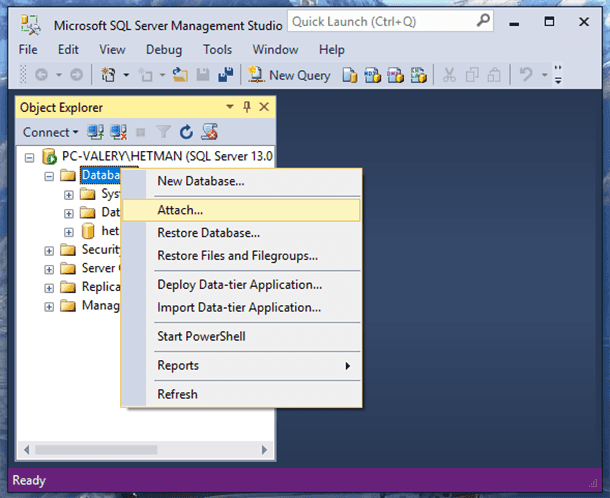Choose Import Data-tier Application...
The height and width of the screenshot is (498, 610).
coord(241,308)
